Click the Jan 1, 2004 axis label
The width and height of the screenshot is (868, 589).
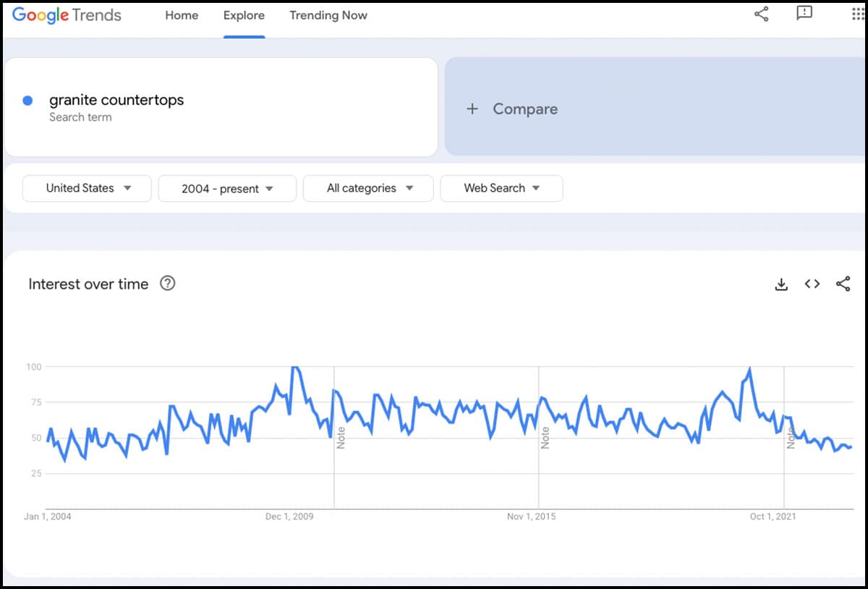coord(48,517)
